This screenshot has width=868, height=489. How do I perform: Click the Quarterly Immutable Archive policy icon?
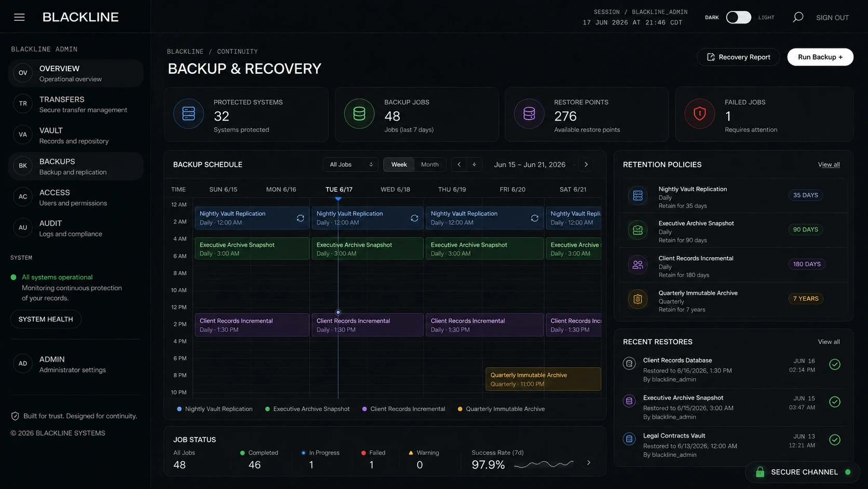coord(638,299)
